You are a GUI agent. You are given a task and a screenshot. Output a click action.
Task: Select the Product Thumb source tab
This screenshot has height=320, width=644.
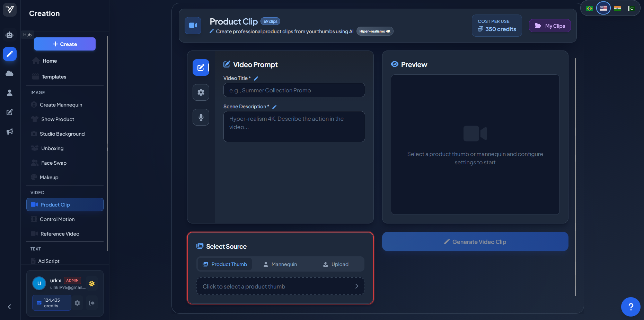coord(225,264)
